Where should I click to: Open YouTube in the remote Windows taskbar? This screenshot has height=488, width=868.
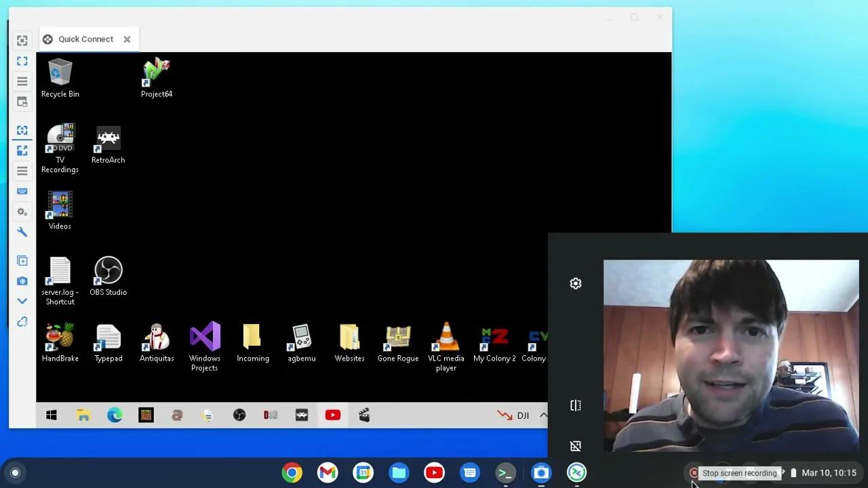pos(333,415)
